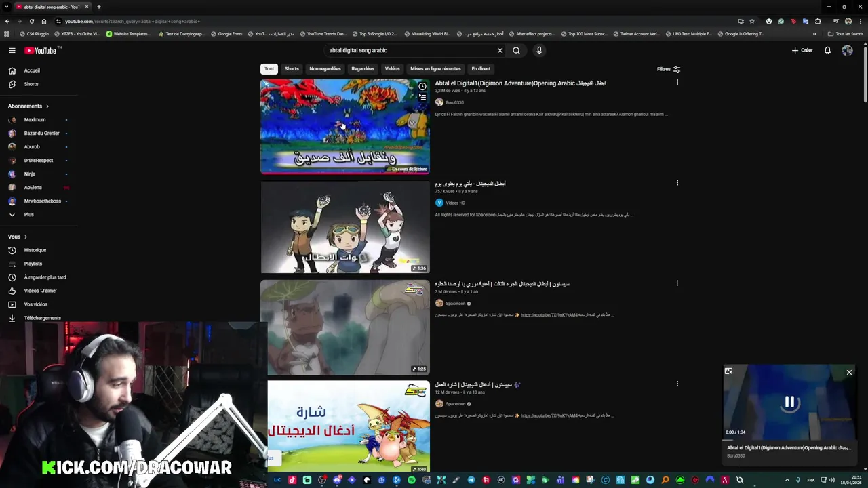Select the Non regardées filter chip
The width and height of the screenshot is (868, 488).
(x=325, y=68)
